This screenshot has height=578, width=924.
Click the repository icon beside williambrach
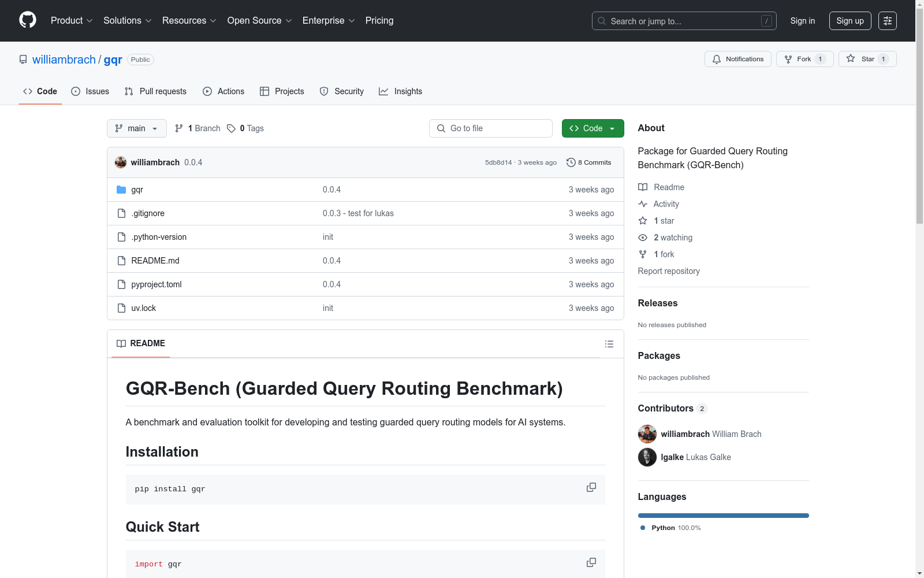point(23,60)
